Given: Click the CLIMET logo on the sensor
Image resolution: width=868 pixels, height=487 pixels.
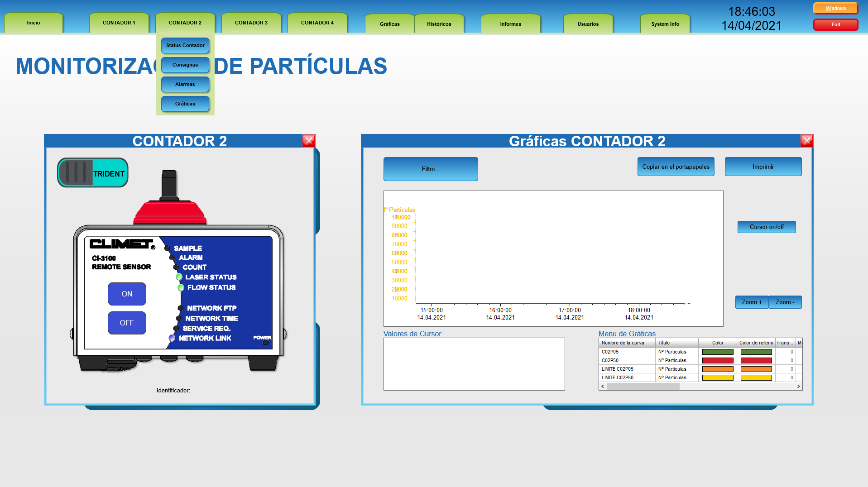Looking at the screenshot, I should point(122,244).
